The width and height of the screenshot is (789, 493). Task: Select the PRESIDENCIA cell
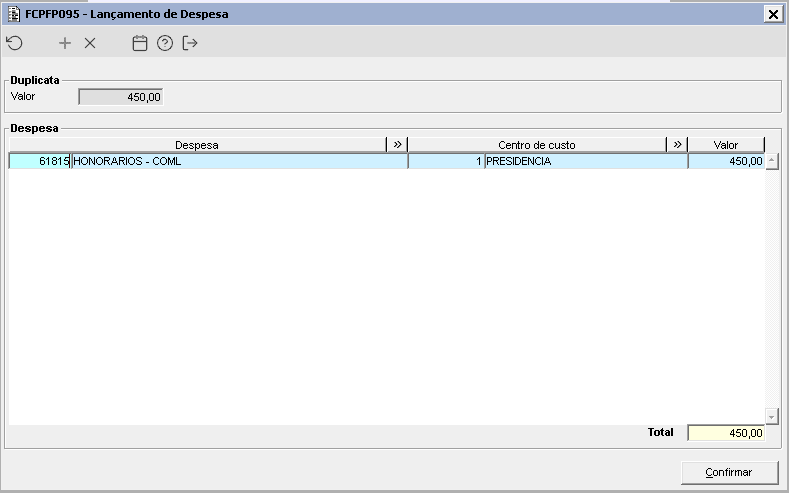586,161
